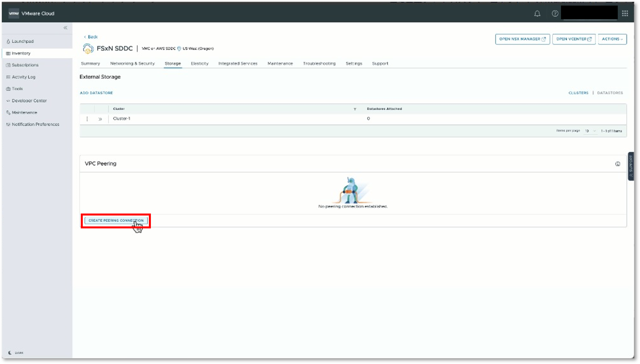The image size is (640, 364).
Task: Click Create Peering Connection button
Action: pos(116,220)
